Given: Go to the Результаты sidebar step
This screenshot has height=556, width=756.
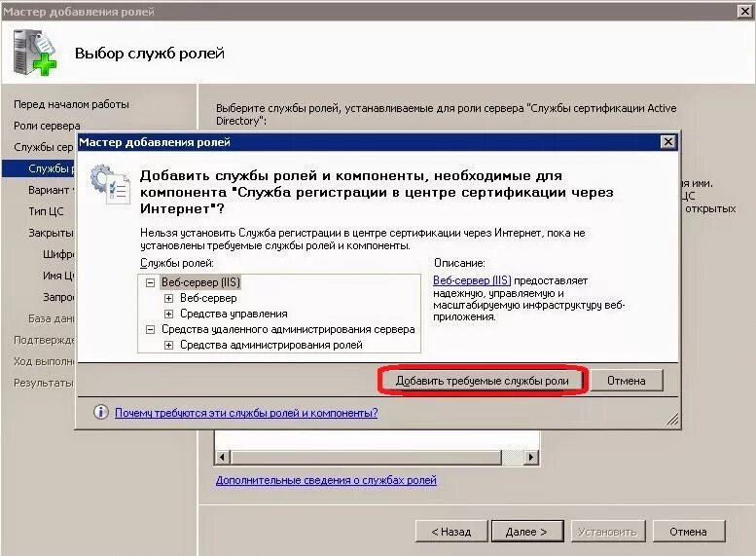Looking at the screenshot, I should (44, 383).
